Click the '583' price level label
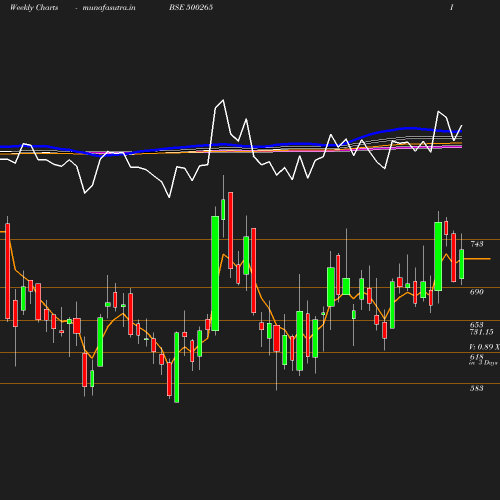Viewport: 500px width, 500px height. pyautogui.click(x=477, y=388)
